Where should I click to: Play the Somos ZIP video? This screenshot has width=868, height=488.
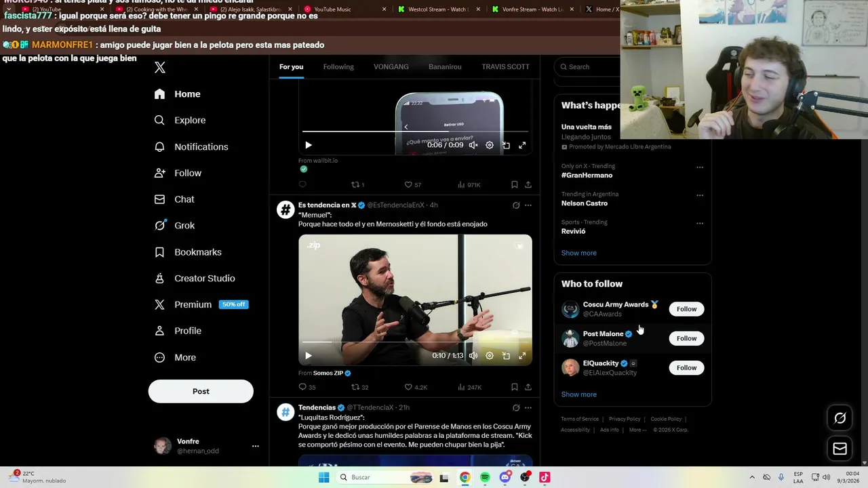click(309, 356)
